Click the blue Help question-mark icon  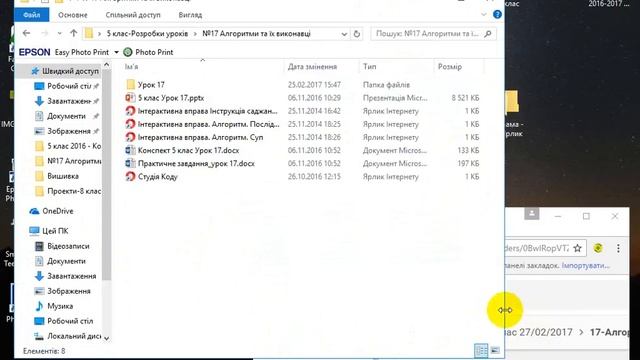point(497,14)
